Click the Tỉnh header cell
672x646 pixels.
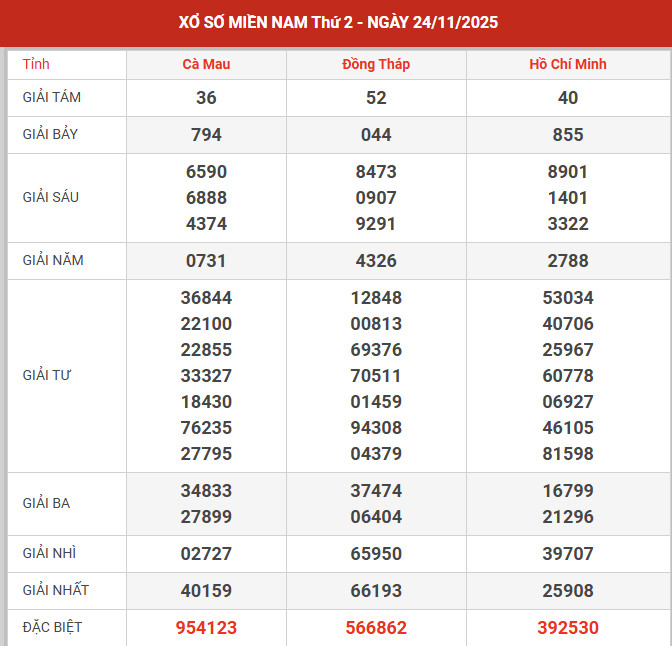(x=36, y=64)
